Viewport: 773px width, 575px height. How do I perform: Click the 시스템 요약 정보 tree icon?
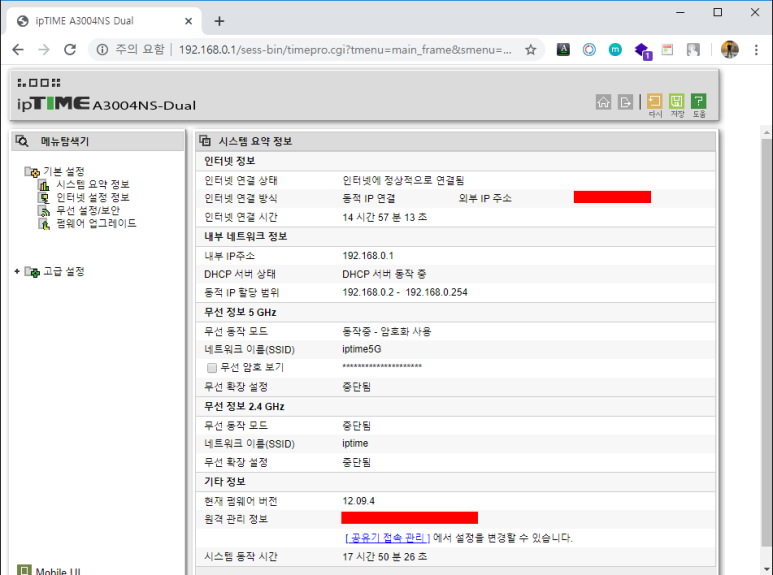44,185
